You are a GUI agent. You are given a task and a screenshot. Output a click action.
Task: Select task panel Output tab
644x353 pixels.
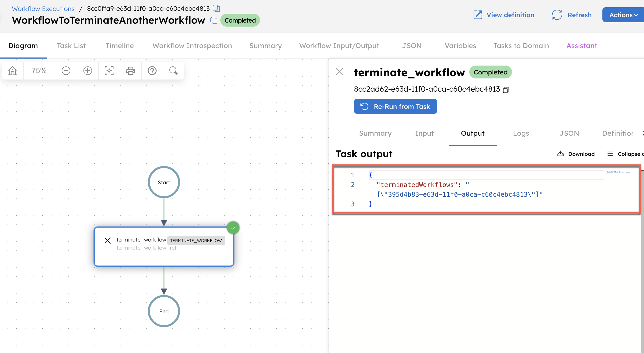pyautogui.click(x=473, y=133)
